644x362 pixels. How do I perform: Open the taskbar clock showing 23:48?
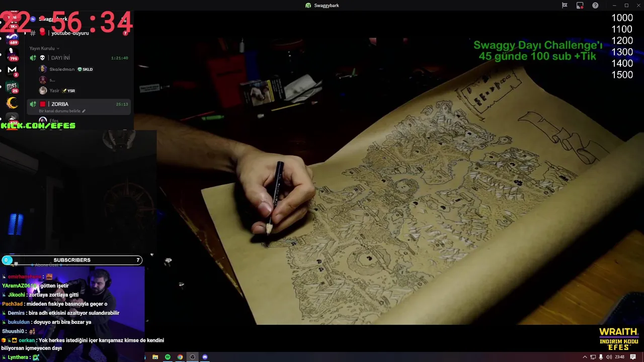[620, 357]
